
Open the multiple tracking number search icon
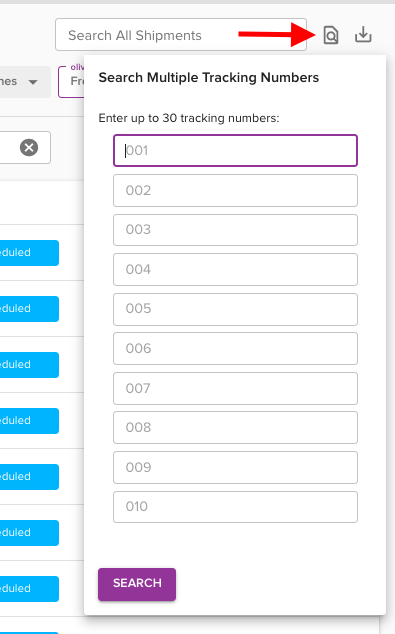(331, 35)
